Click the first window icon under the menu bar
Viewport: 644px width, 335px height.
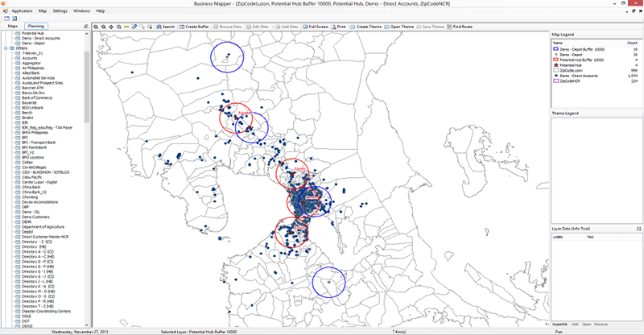[x=6, y=19]
